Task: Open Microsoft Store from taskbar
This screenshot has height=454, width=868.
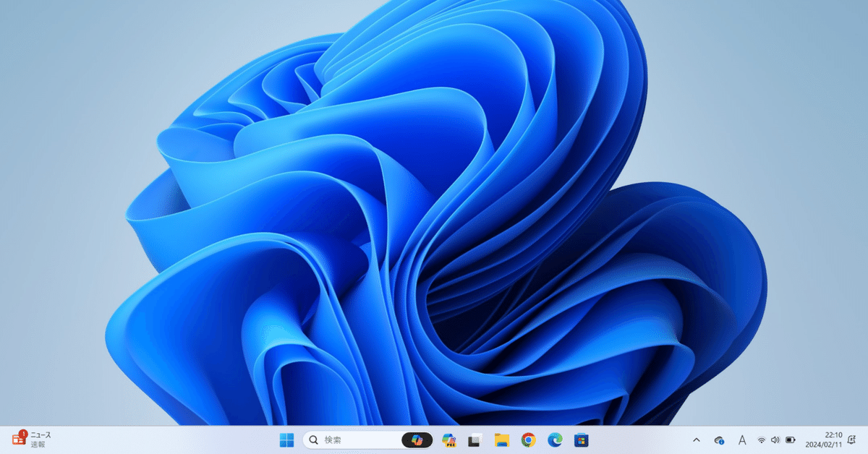Action: pos(581,440)
